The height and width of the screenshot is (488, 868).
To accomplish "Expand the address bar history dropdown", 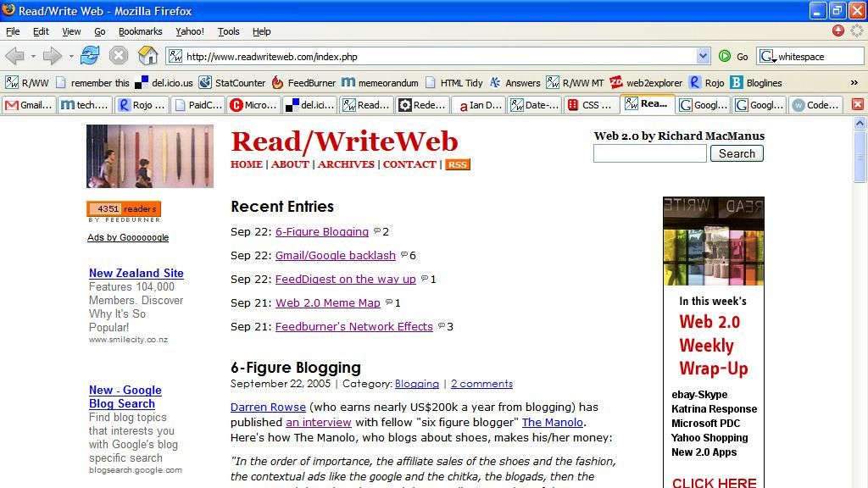I will tap(703, 56).
